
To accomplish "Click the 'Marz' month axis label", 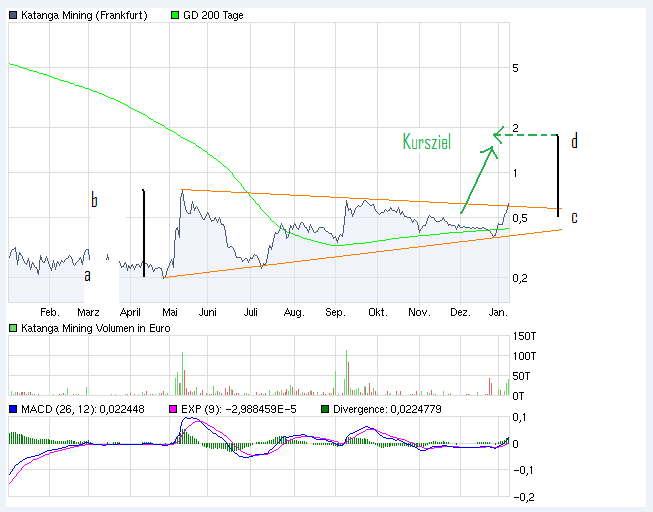I will [x=88, y=312].
